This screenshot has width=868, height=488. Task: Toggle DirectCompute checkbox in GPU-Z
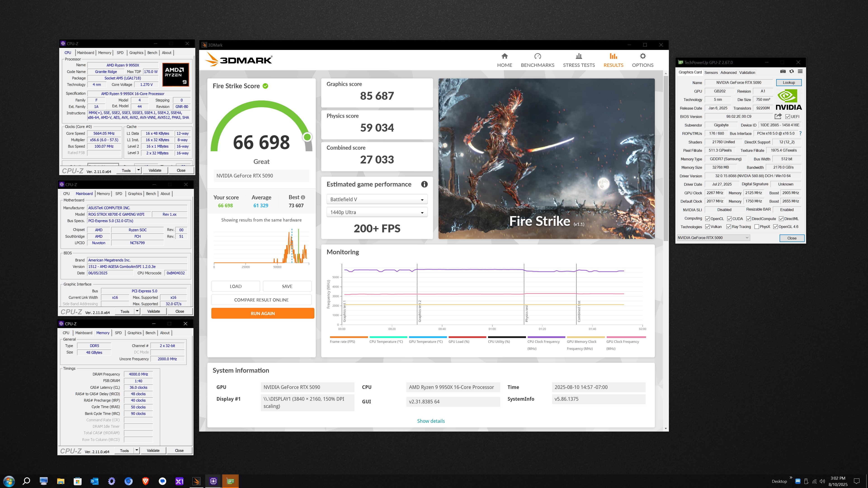coord(749,218)
